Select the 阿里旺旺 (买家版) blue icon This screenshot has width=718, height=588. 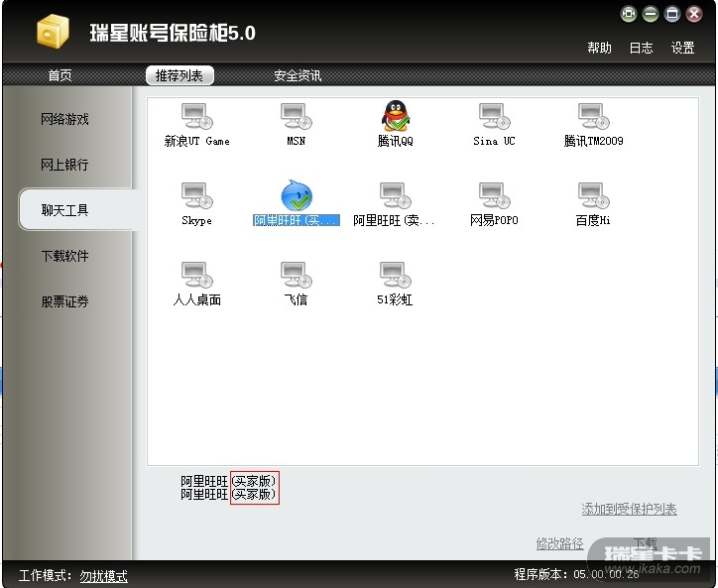(297, 195)
